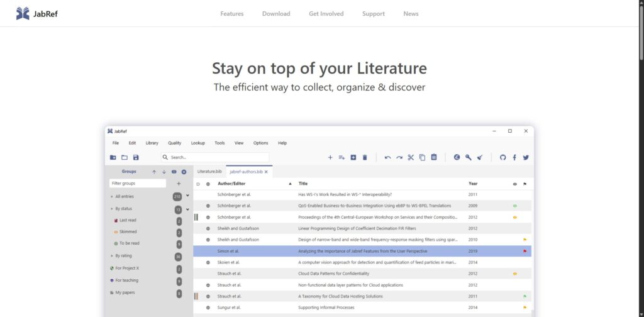Click the trash icon to delete entry
The image size is (644, 317).
point(365,157)
